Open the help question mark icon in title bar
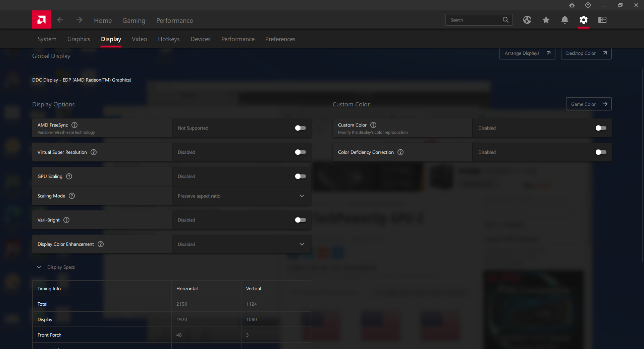The height and width of the screenshot is (349, 644). (588, 5)
